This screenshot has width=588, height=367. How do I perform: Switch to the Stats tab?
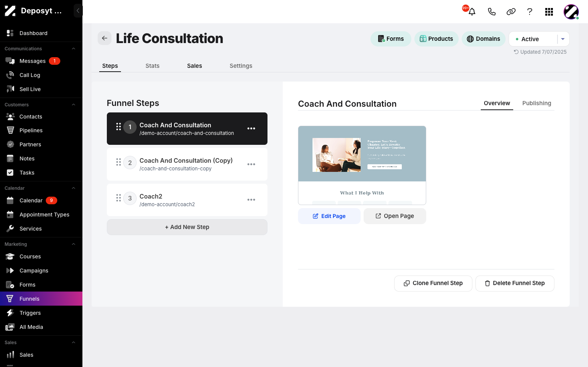(152, 66)
